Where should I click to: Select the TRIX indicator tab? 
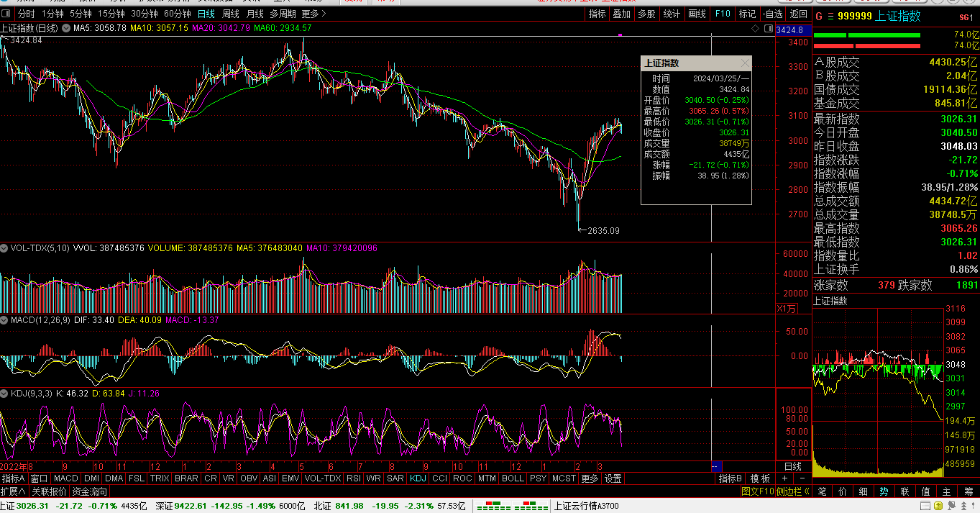pyautogui.click(x=160, y=478)
